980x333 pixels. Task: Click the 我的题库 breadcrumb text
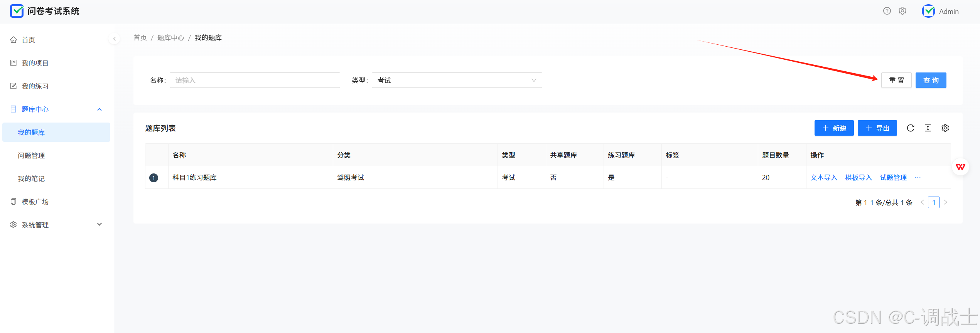pyautogui.click(x=208, y=37)
